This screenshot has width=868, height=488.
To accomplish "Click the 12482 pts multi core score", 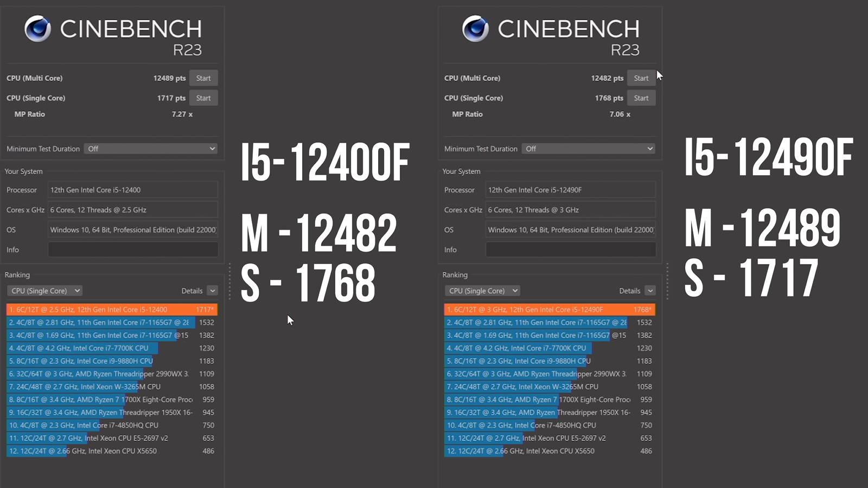I will point(607,78).
